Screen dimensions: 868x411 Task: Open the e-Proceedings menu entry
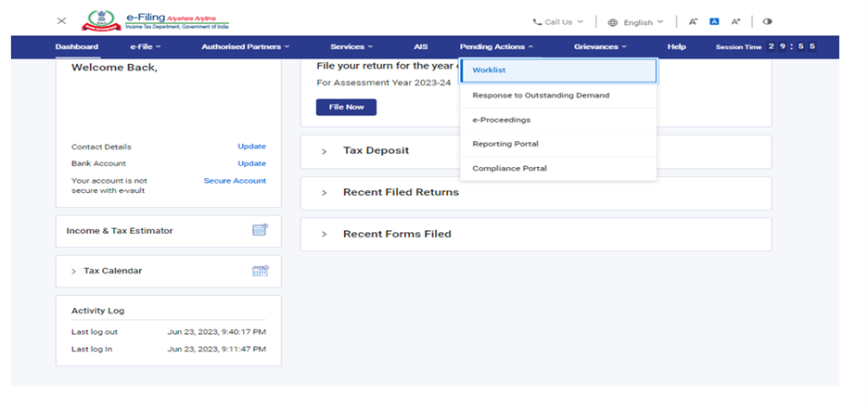(501, 120)
